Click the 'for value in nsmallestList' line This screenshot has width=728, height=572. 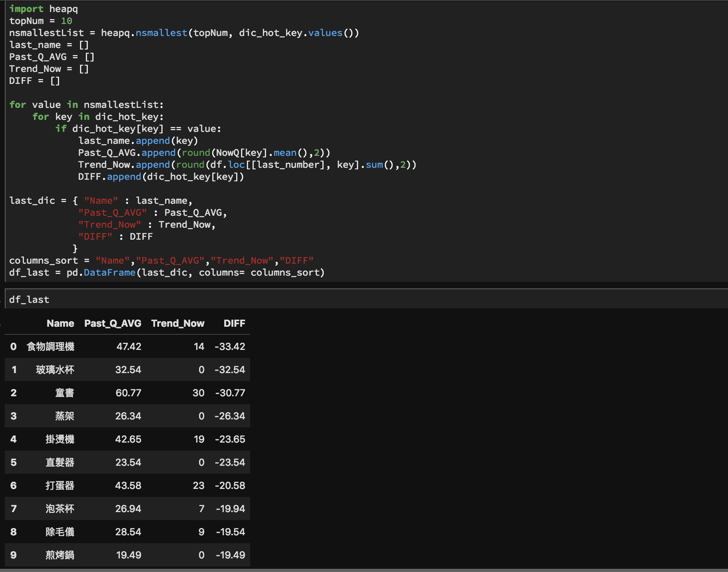(87, 105)
